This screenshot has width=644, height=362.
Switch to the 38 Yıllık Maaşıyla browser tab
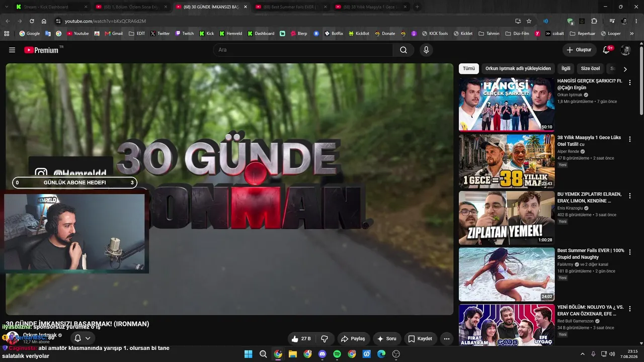point(370,7)
